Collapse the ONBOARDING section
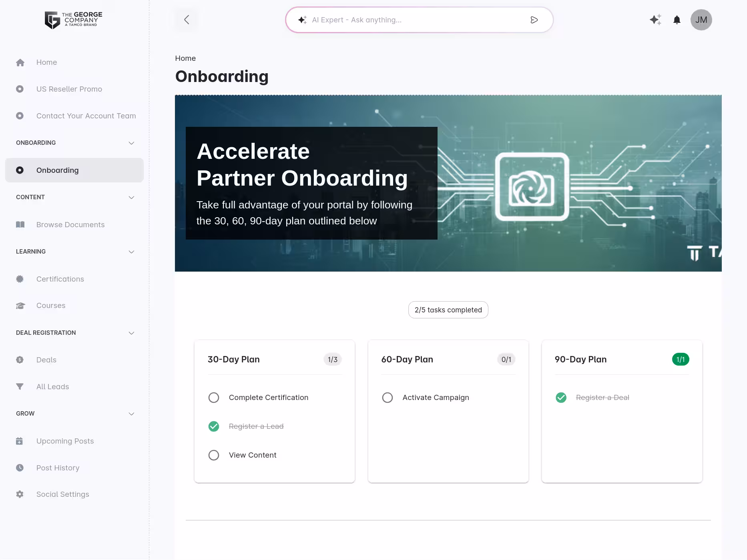Image resolution: width=747 pixels, height=560 pixels. click(131, 143)
